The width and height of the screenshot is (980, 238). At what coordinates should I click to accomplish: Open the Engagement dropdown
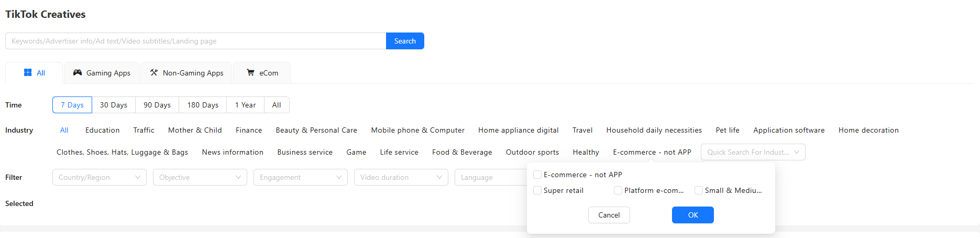click(x=301, y=177)
